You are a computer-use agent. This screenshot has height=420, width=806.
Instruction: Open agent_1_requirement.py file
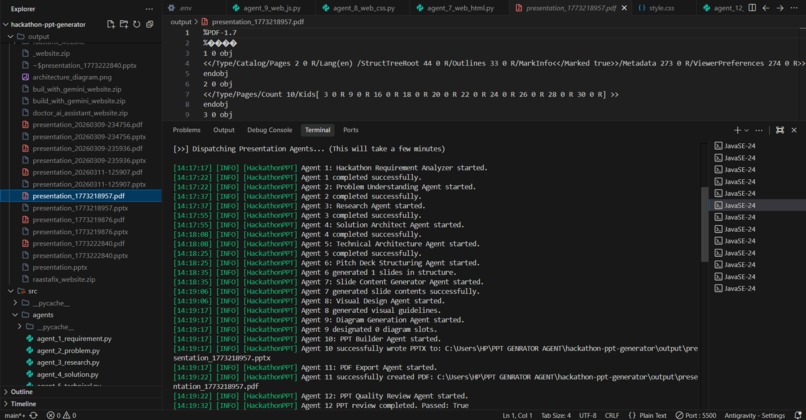[74, 339]
